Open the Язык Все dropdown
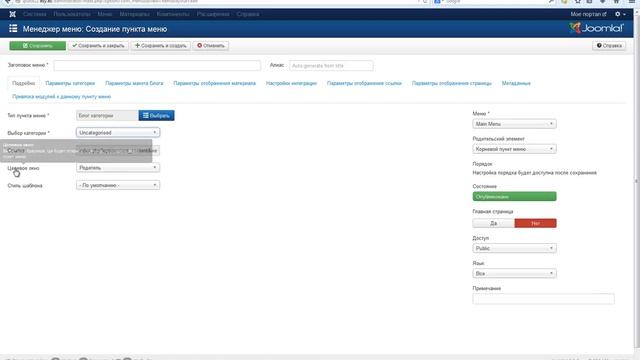Viewport: 640px width, 360px height. point(514,273)
